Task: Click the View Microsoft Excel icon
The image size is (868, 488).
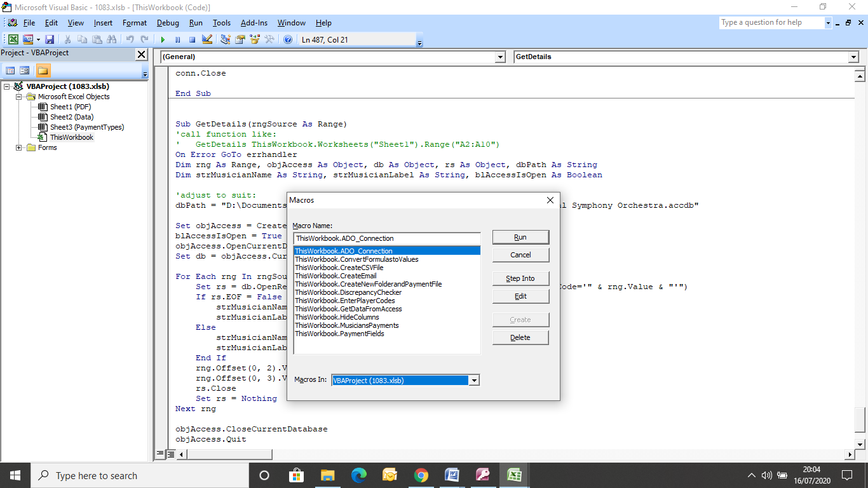Action: 13,39
